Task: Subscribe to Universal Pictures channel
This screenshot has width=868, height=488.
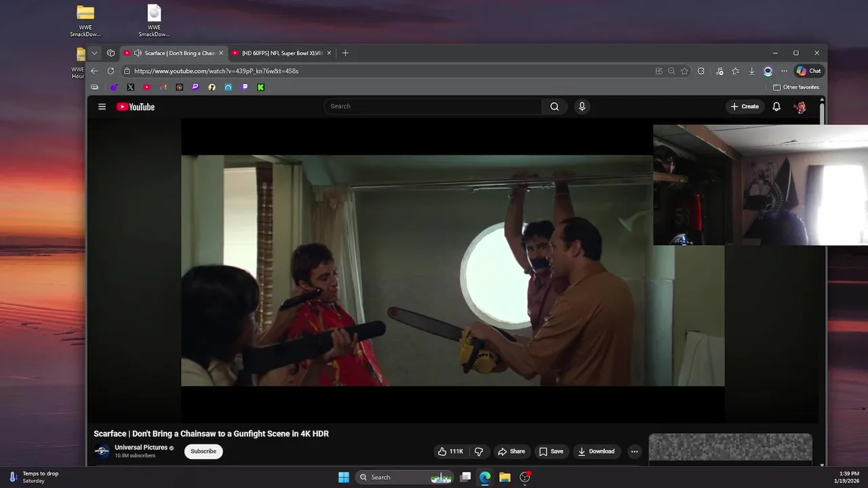Action: pyautogui.click(x=203, y=451)
